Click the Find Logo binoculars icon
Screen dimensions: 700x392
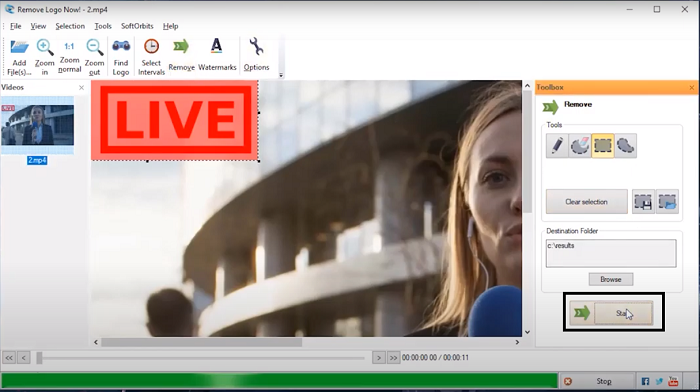pos(121,46)
